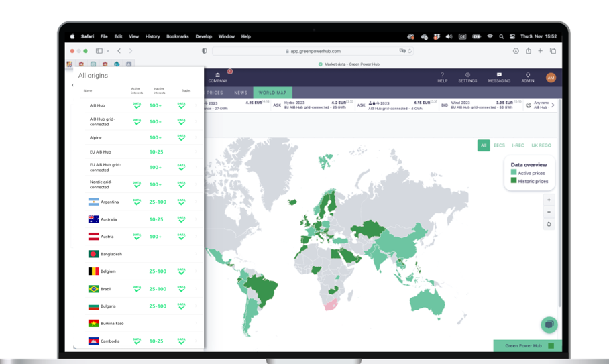
Task: Open the Burkina Faso origin row
Action: 144,323
